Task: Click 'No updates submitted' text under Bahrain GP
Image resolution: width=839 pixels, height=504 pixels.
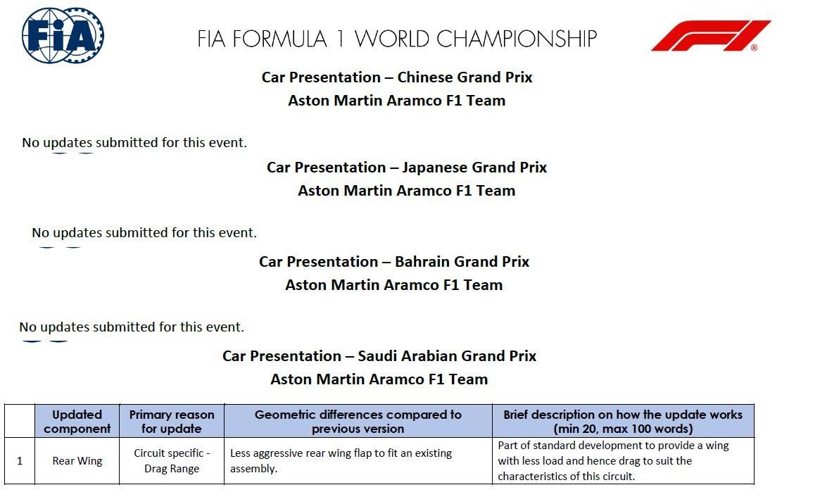Action: (x=132, y=327)
